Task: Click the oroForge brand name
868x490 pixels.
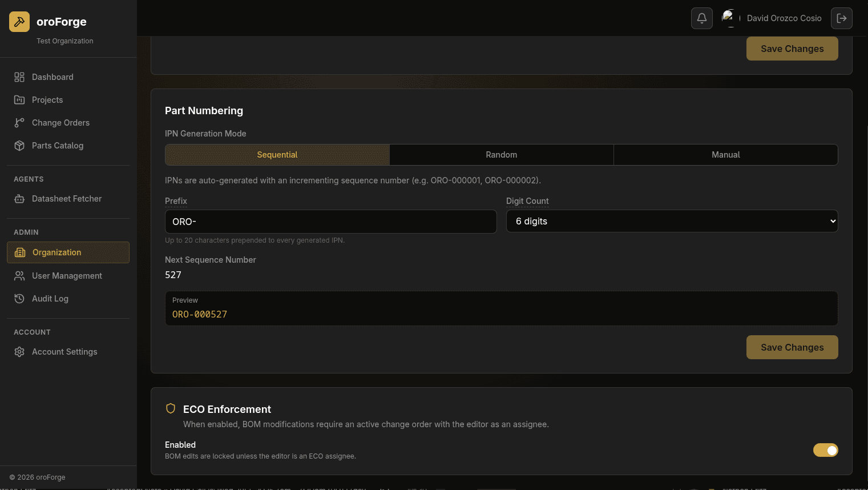Action: point(62,22)
